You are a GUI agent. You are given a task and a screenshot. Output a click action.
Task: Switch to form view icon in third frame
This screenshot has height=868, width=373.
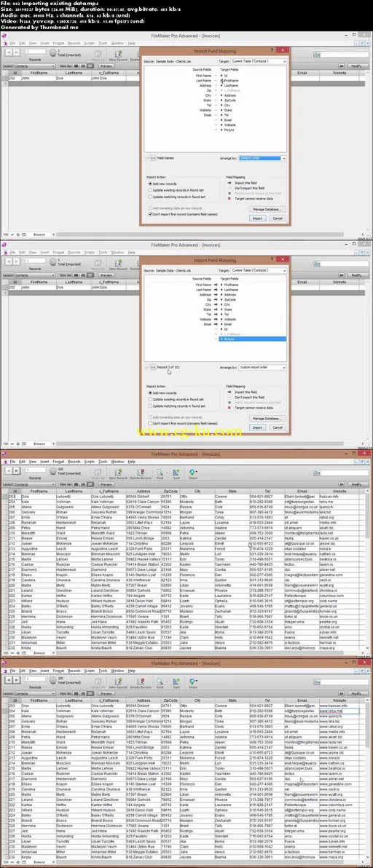pos(75,484)
